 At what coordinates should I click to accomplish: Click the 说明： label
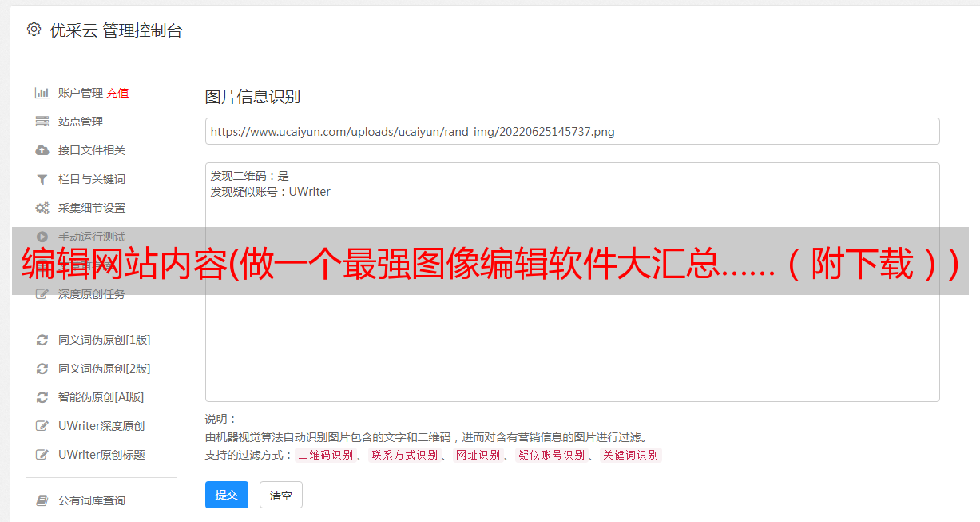coord(221,419)
